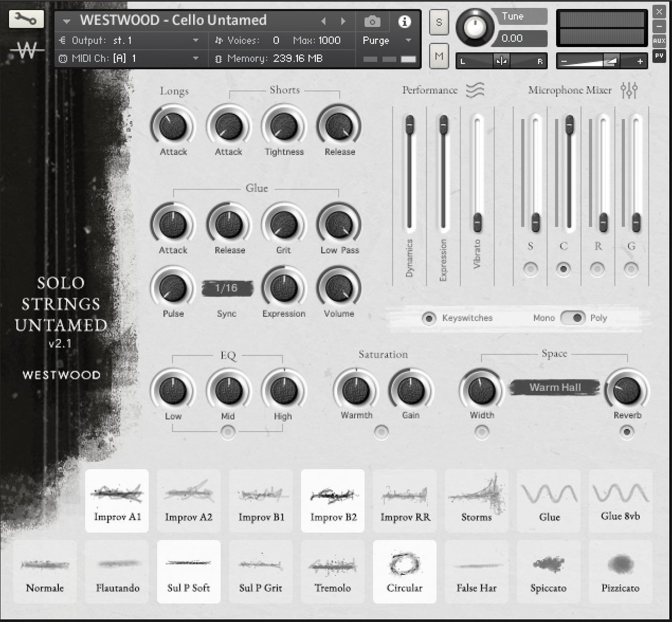Screen dimensions: 672x622
Task: Toggle the S microphone on
Action: click(x=530, y=269)
